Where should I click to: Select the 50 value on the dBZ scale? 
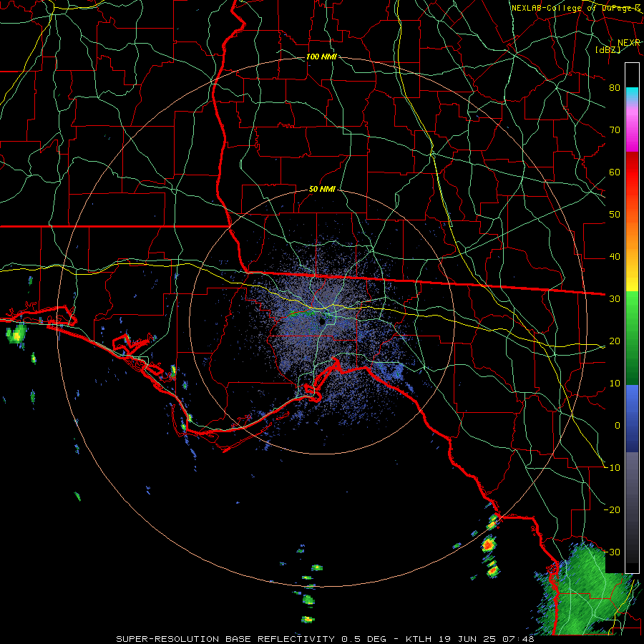(615, 215)
